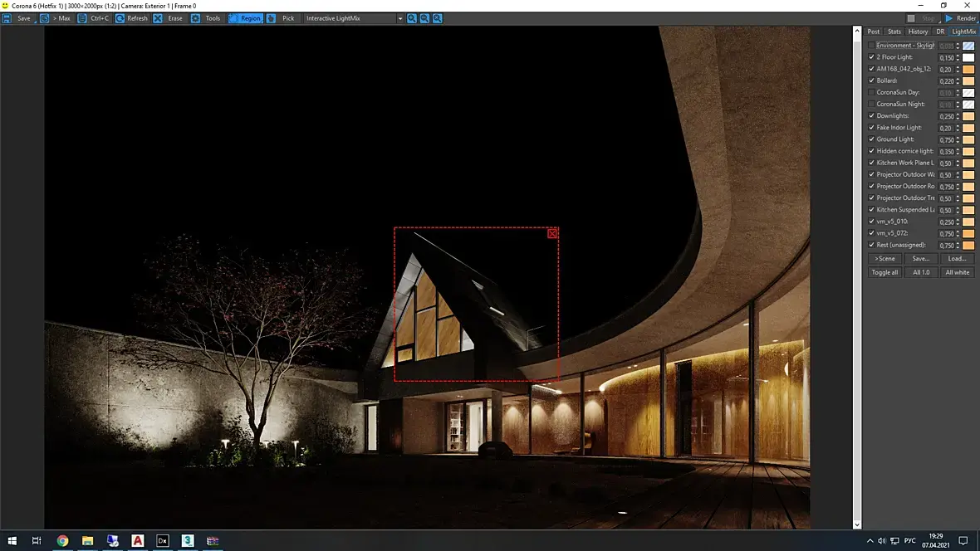Enable the CoronaSun Day checkbox
Viewport: 980px width, 551px height.
(x=871, y=92)
